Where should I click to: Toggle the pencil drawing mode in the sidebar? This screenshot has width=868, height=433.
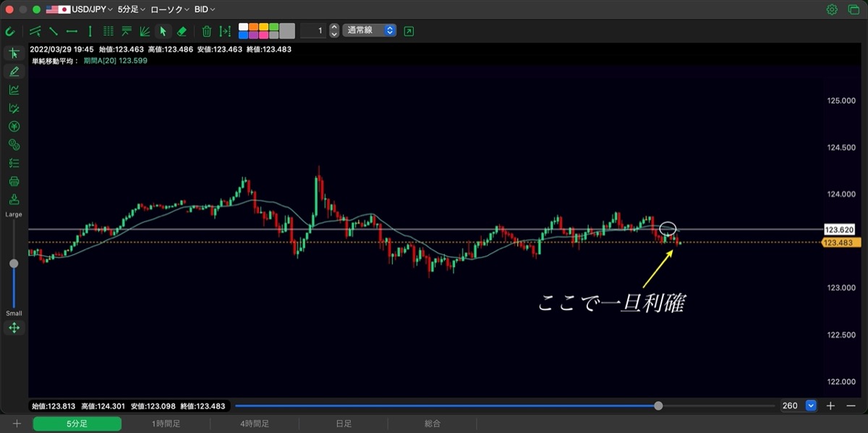pyautogui.click(x=14, y=71)
